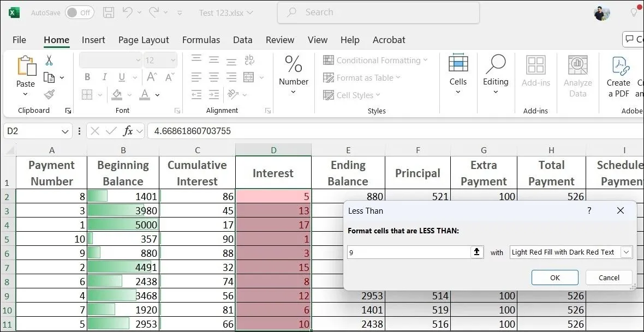Open the Name Box dropdown arrow

pyautogui.click(x=64, y=131)
